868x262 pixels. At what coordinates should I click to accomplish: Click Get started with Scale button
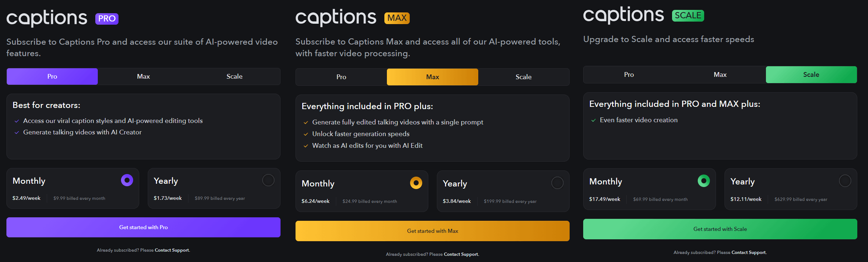[720, 229]
